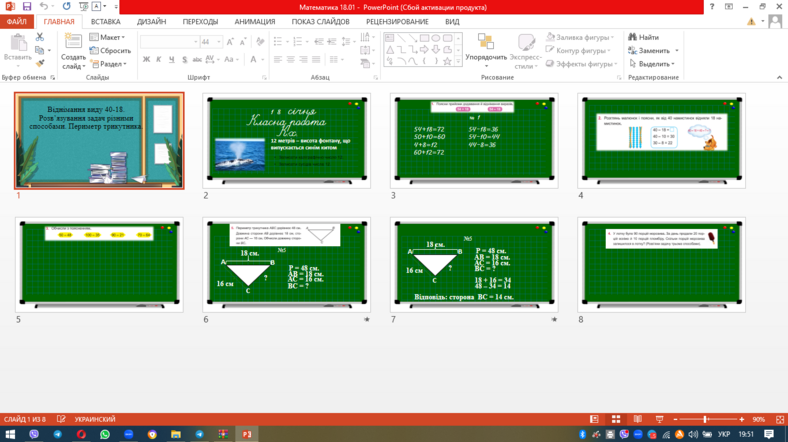This screenshot has width=788, height=442.
Task: Click the Undo arrow icon
Action: [x=44, y=7]
